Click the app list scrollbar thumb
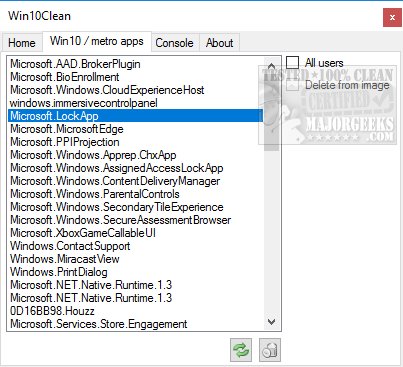Screen dimensions: 403x367 click(272, 112)
